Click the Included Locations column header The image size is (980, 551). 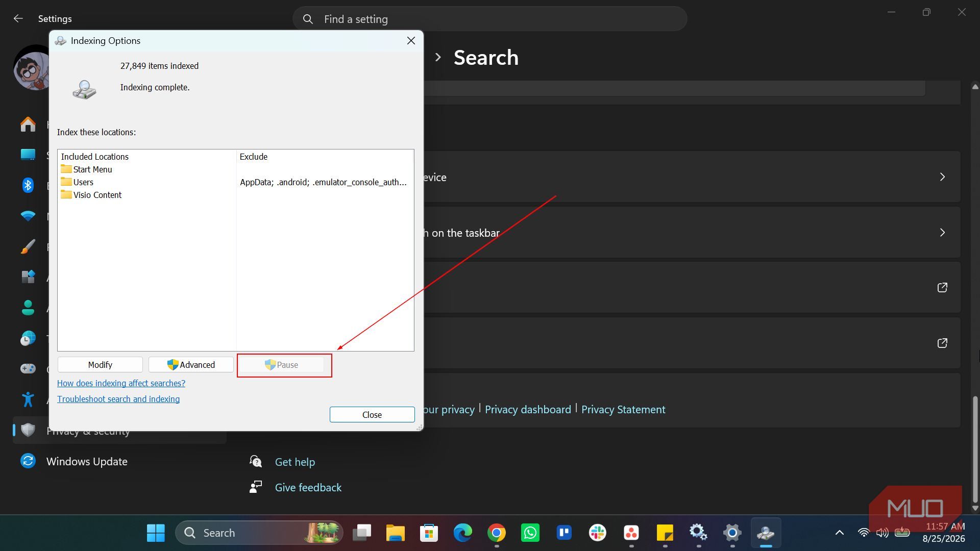pyautogui.click(x=95, y=157)
